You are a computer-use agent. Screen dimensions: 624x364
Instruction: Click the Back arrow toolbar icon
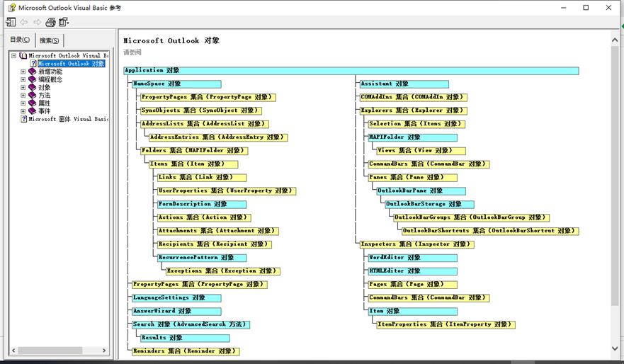[24, 22]
